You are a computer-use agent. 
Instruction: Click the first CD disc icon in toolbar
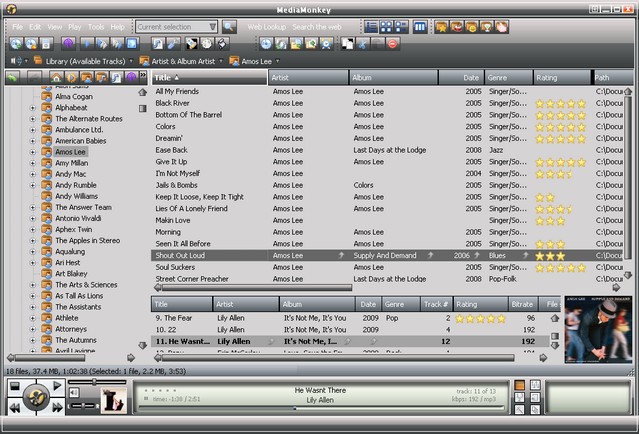point(16,44)
